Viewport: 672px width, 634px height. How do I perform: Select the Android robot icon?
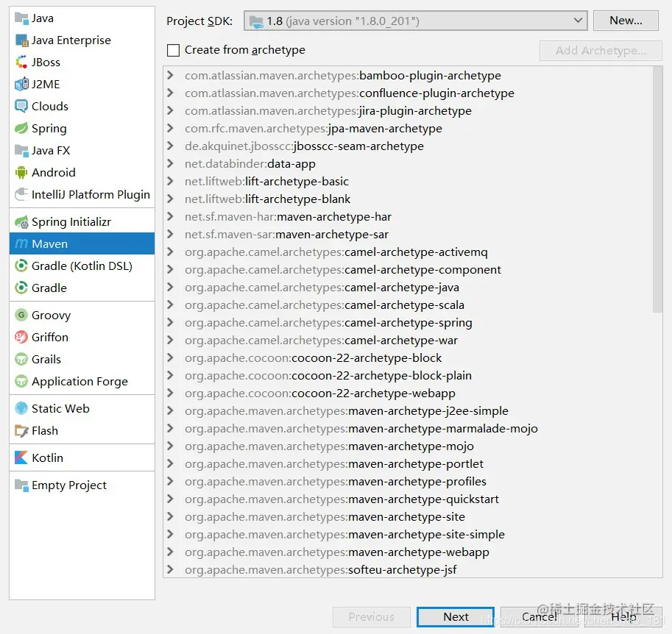[x=21, y=172]
